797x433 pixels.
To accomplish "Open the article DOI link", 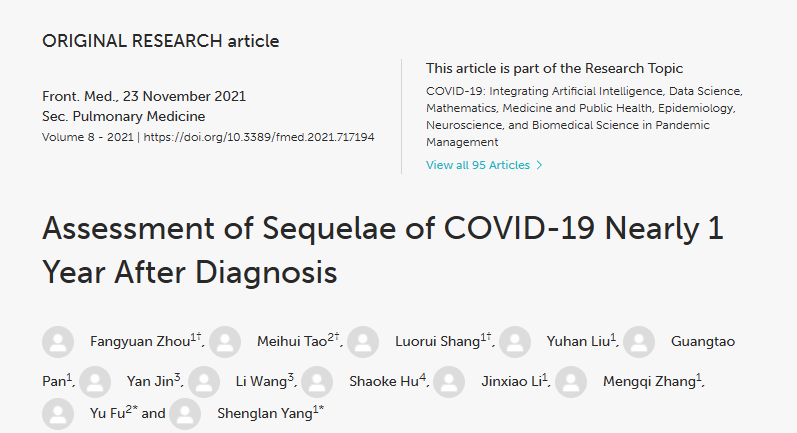I will [259, 136].
